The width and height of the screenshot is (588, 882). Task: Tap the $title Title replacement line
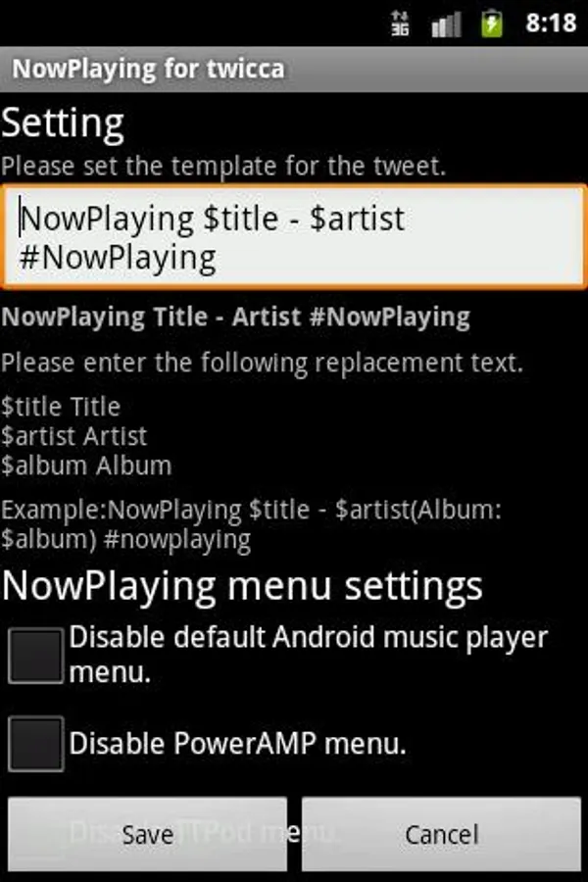click(x=61, y=407)
